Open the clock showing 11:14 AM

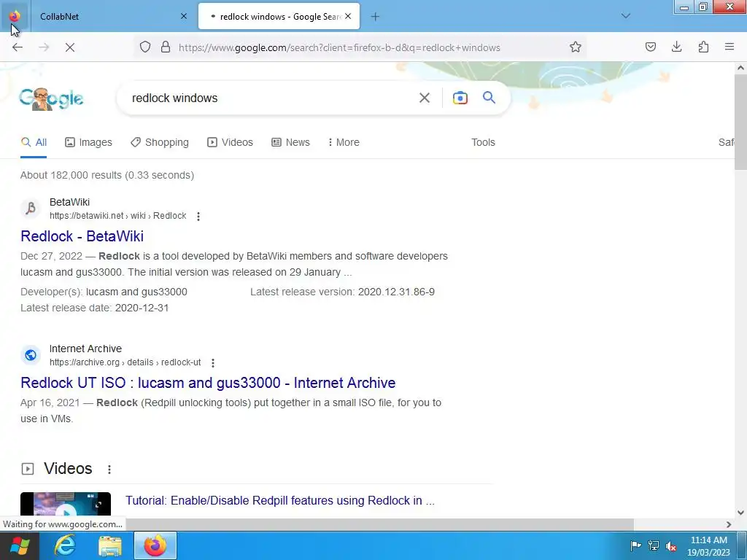click(708, 546)
